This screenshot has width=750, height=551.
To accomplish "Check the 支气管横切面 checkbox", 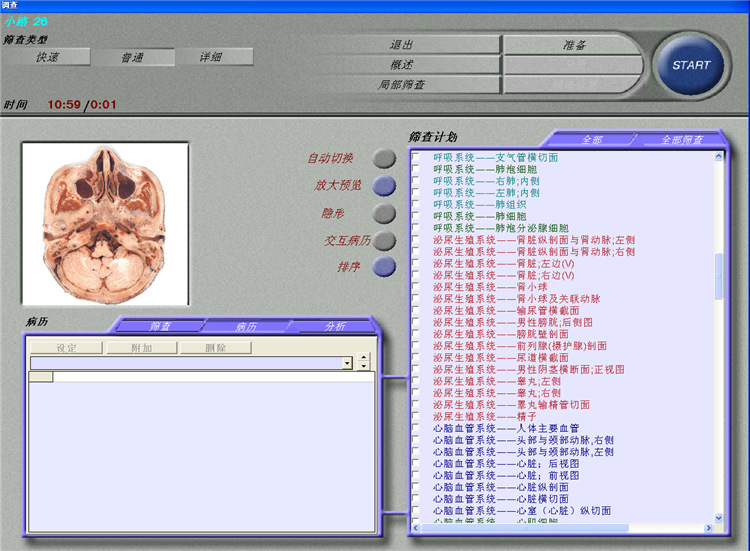I will (416, 158).
